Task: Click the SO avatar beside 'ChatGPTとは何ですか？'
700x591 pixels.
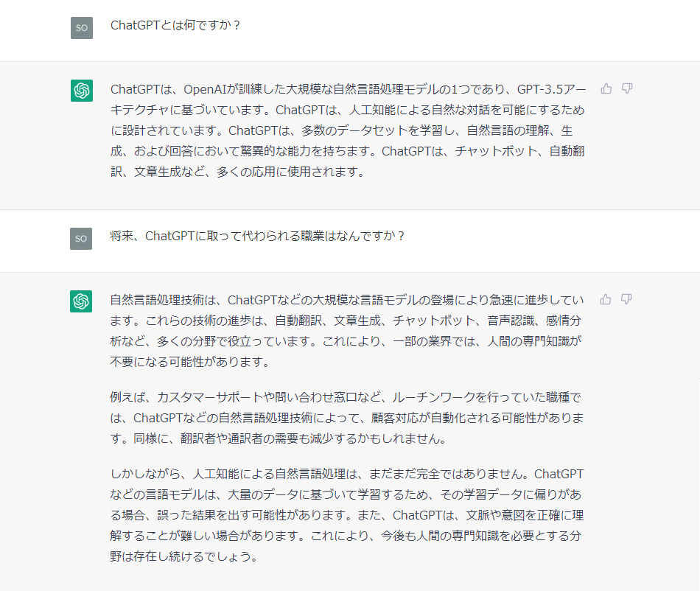Action: 82,28
